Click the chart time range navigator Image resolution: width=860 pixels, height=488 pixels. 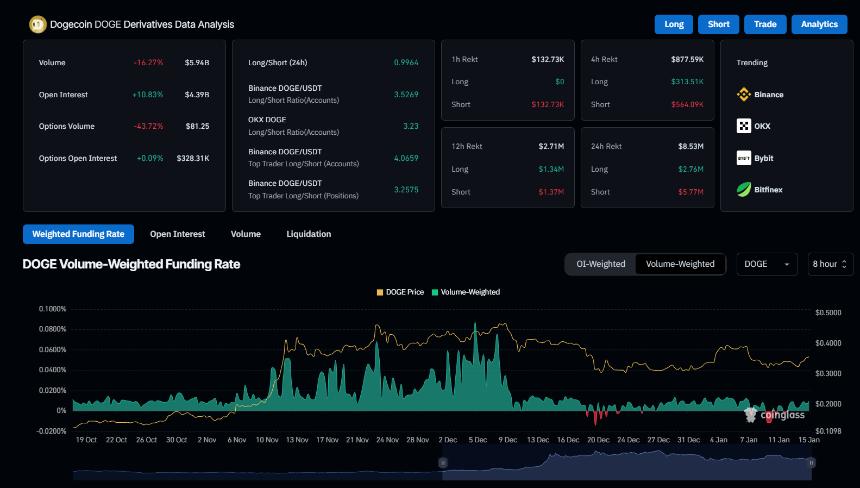(442, 464)
